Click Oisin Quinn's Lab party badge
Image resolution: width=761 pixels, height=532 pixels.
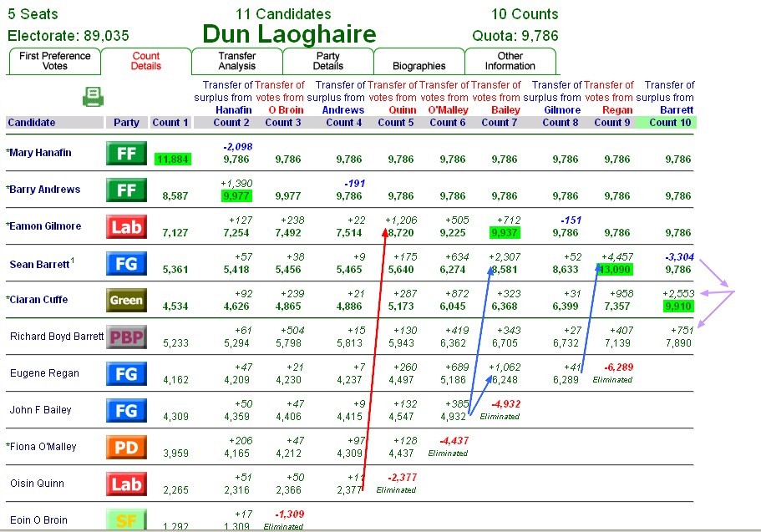126,484
